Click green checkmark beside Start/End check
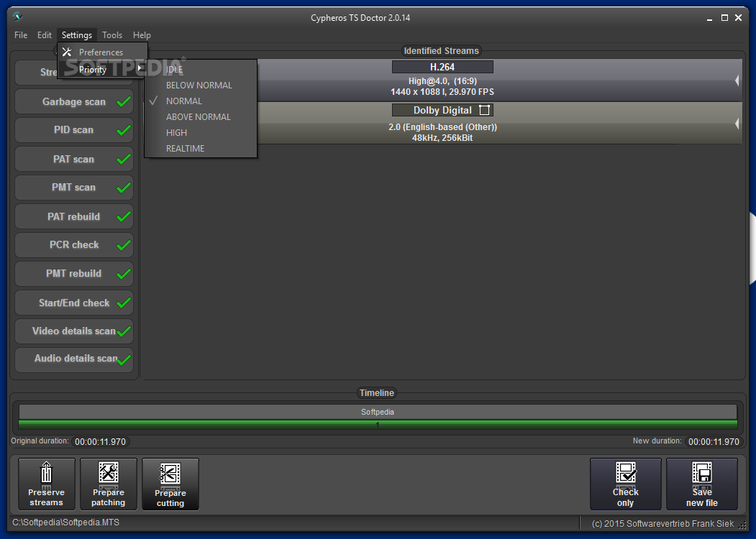The image size is (756, 539). [124, 303]
